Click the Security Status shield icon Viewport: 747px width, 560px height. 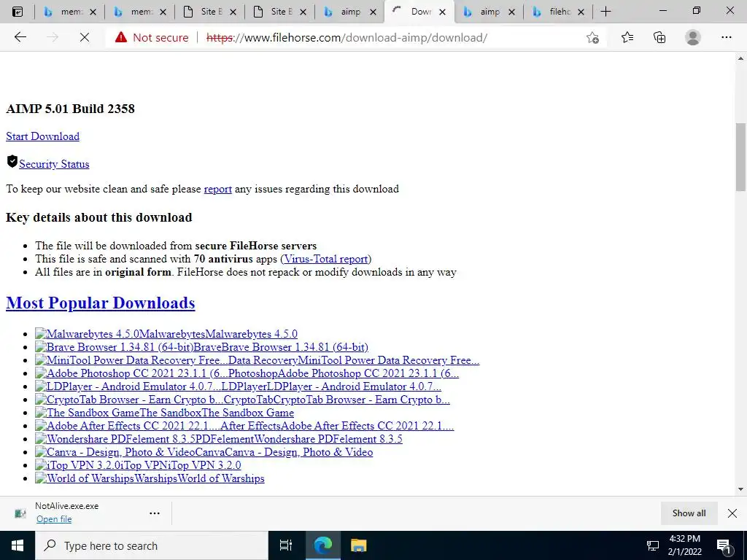12,161
